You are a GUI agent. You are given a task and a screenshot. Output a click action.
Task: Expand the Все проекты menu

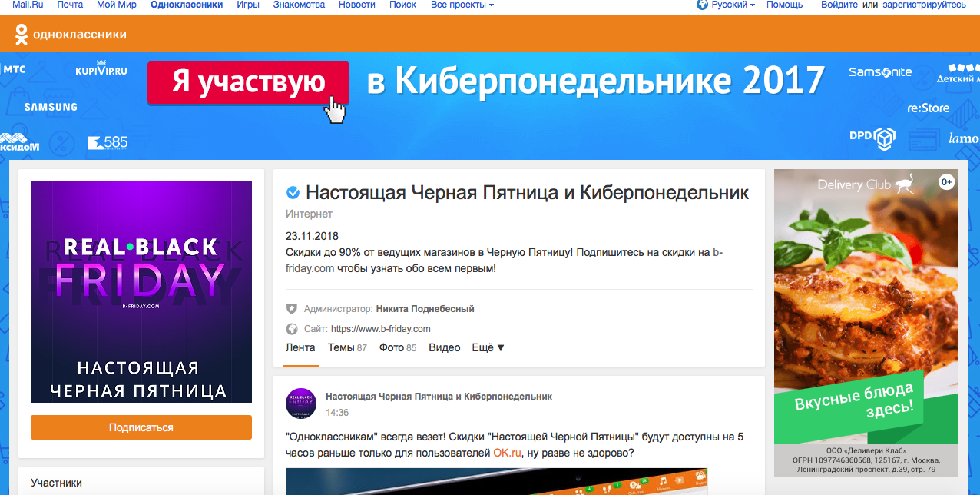click(462, 5)
